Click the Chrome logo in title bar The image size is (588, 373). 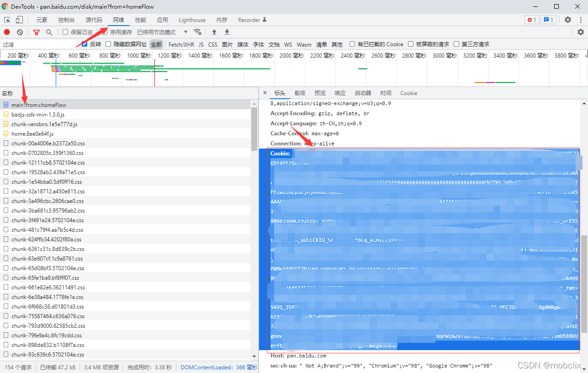point(5,6)
